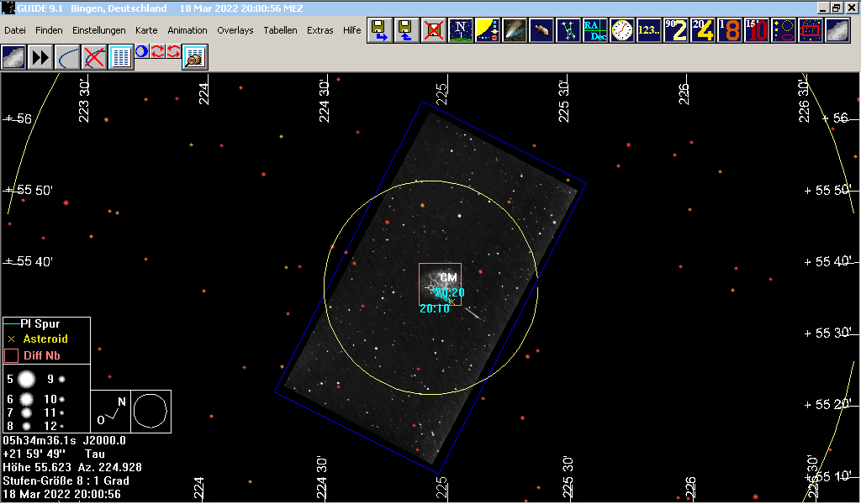
Task: Click the CM nebula object in chart
Action: click(x=447, y=278)
